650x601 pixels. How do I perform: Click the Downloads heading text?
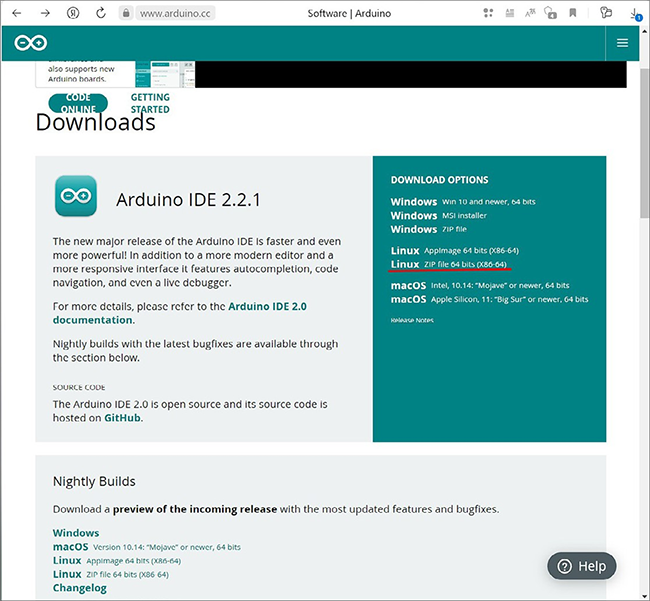pyautogui.click(x=96, y=122)
